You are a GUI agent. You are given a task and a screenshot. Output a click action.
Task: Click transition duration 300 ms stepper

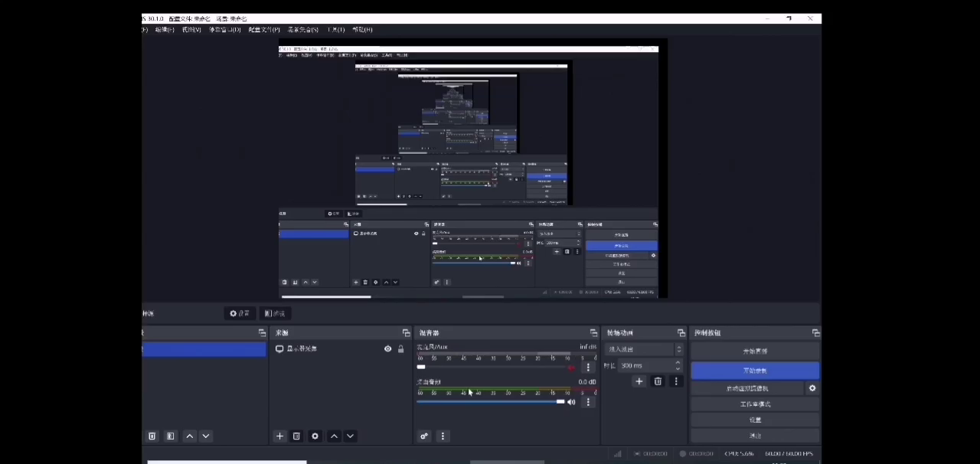coord(678,365)
